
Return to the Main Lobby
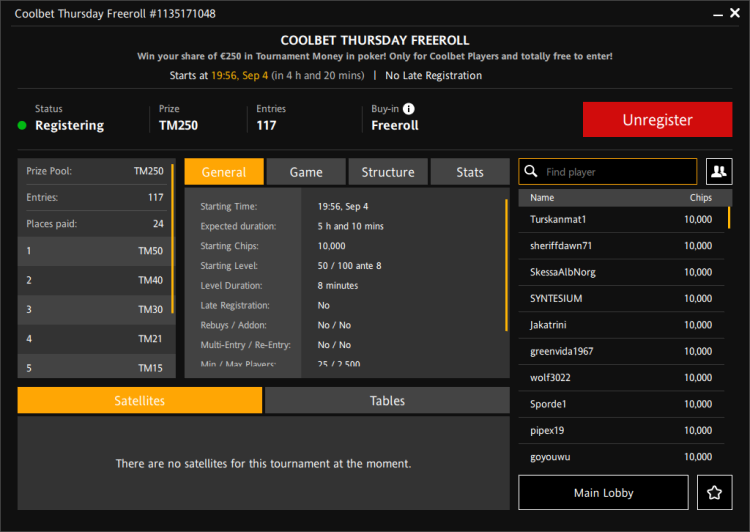click(603, 492)
